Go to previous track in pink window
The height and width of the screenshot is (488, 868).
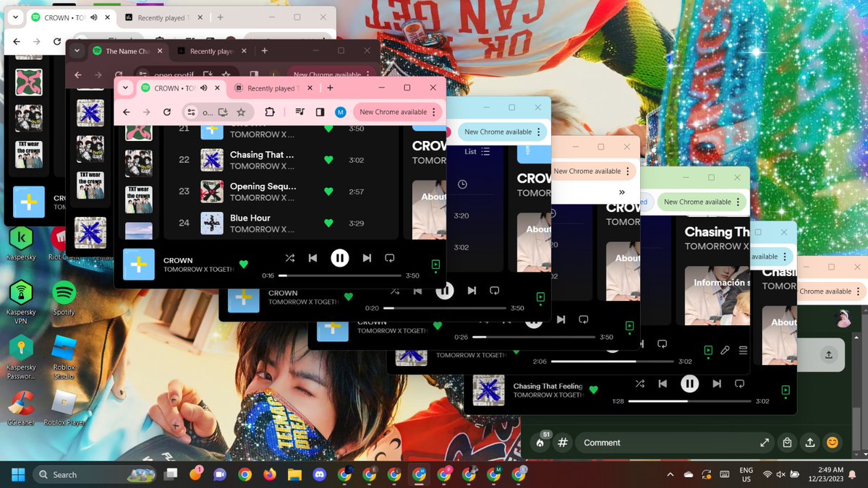pos(312,257)
